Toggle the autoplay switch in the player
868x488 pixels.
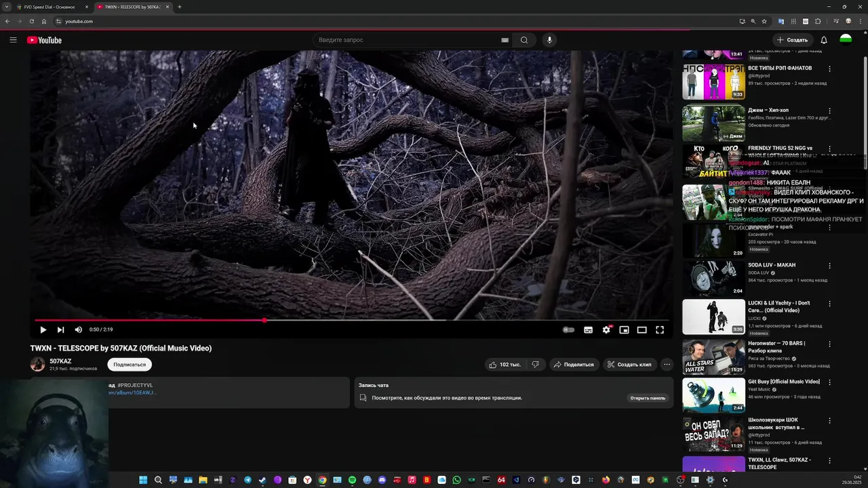(568, 330)
